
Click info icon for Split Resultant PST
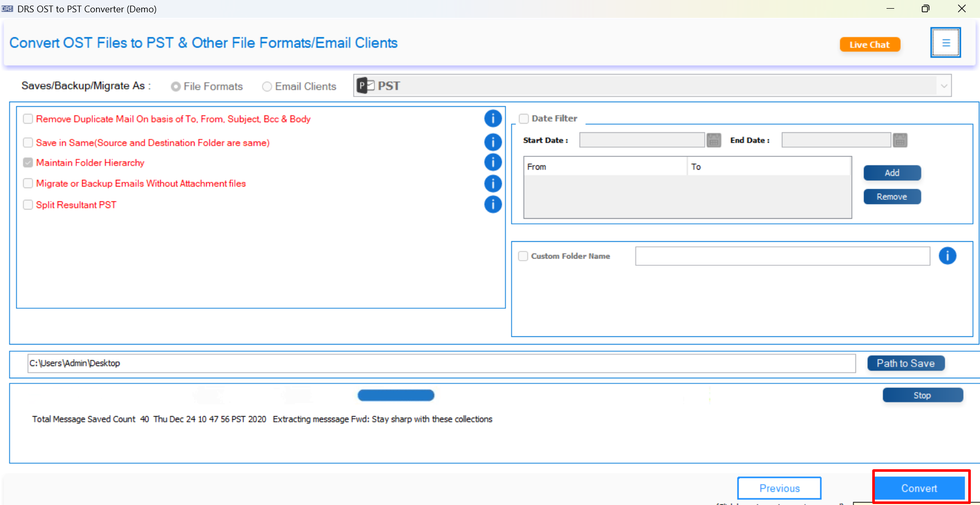point(493,204)
